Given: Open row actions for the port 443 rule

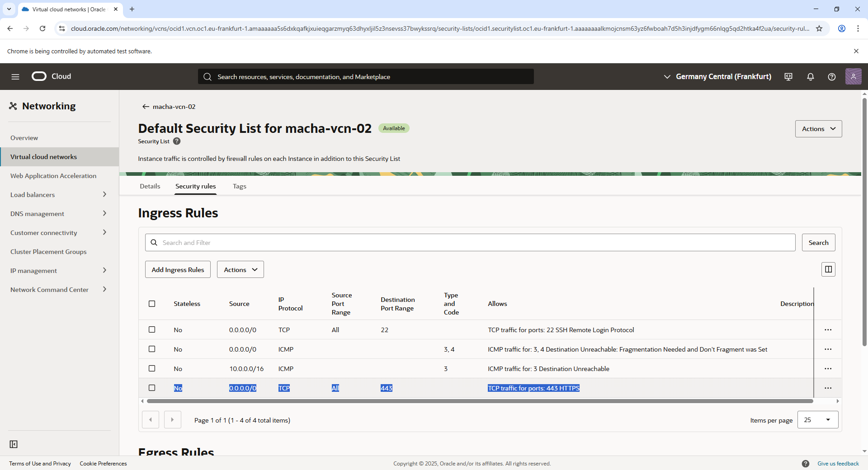Looking at the screenshot, I should [827, 388].
